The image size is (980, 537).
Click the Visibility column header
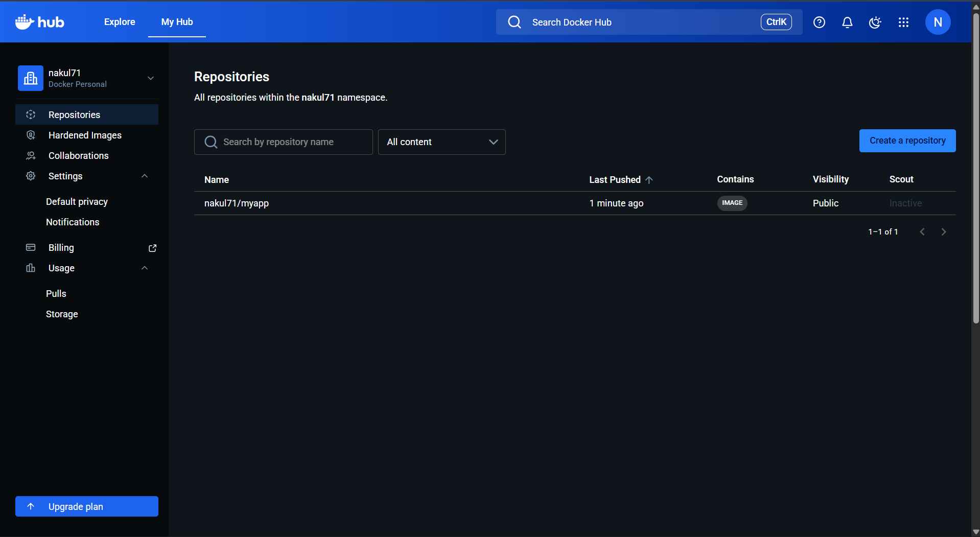click(831, 179)
